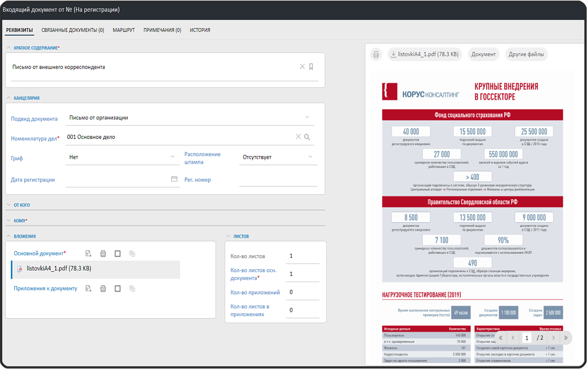Screen dimensions: 588x369
Task: Switch to the Маршрут tab
Action: click(124, 30)
